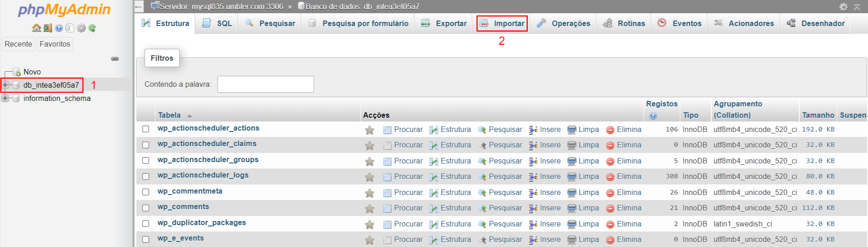Click the Registos help question icon
Viewport: 868px width, 247px height.
(653, 116)
